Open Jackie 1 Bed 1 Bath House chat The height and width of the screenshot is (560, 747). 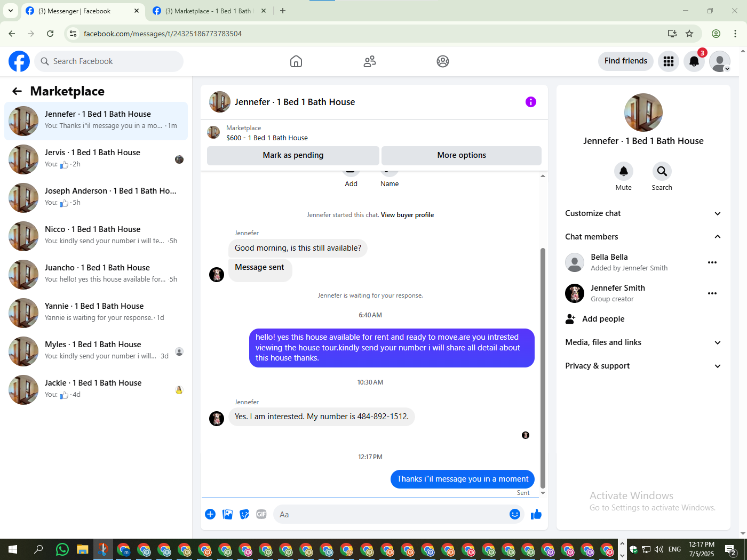coord(96,389)
